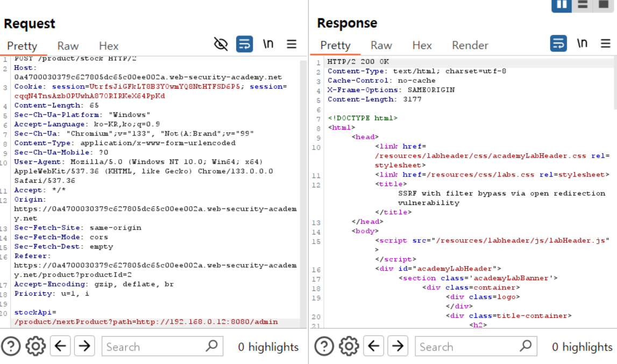Open search settings gear below Request panel

pyautogui.click(x=36, y=347)
